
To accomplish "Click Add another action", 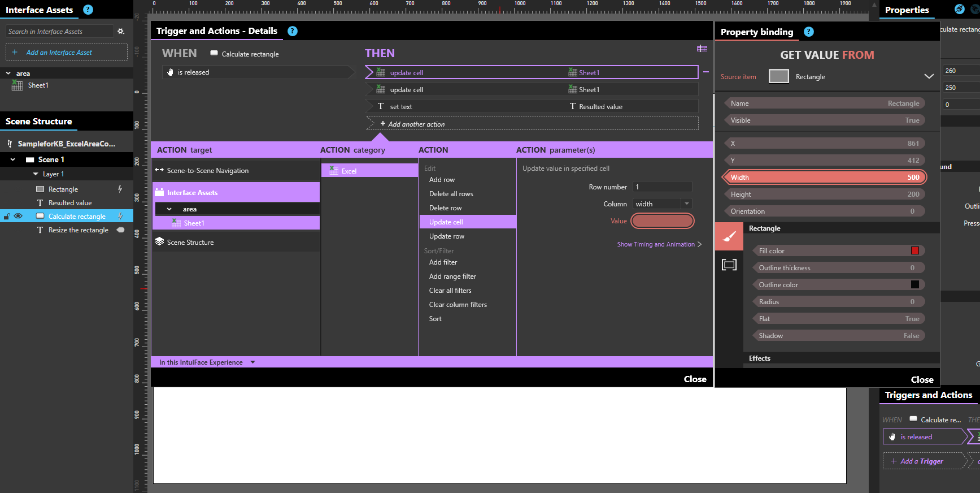I will (416, 124).
